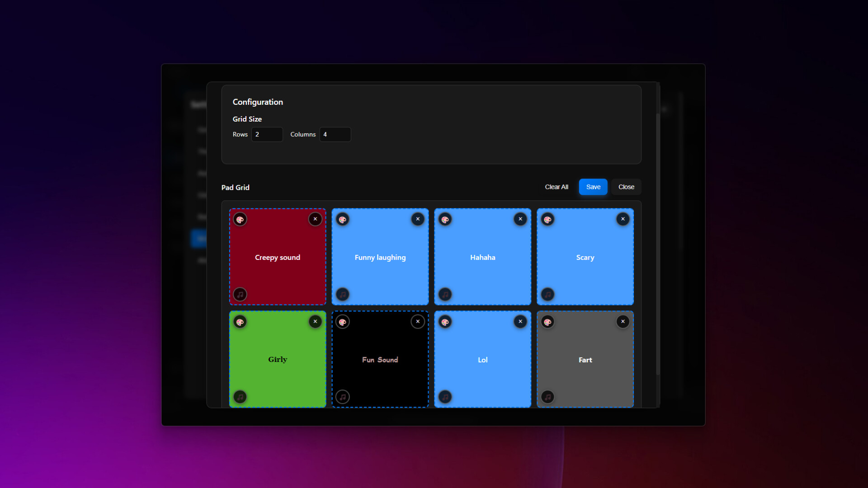Assign sound via Fun Sound music icon
868x488 pixels.
coord(343,397)
